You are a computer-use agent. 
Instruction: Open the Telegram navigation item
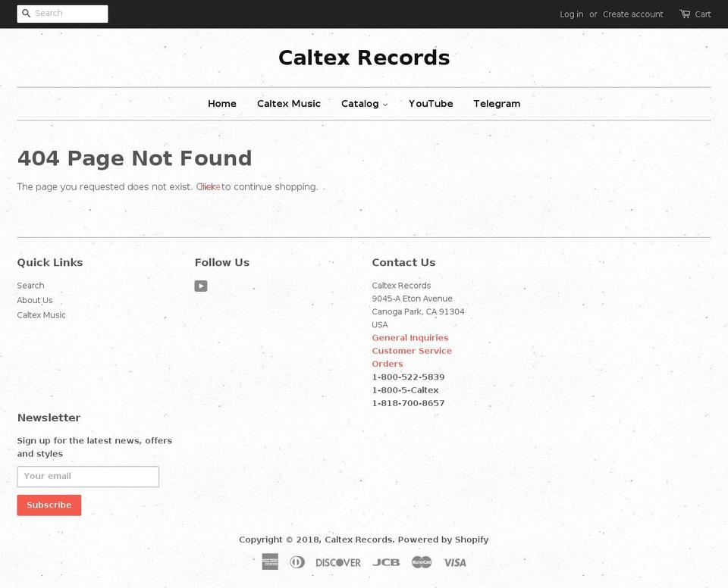(497, 104)
